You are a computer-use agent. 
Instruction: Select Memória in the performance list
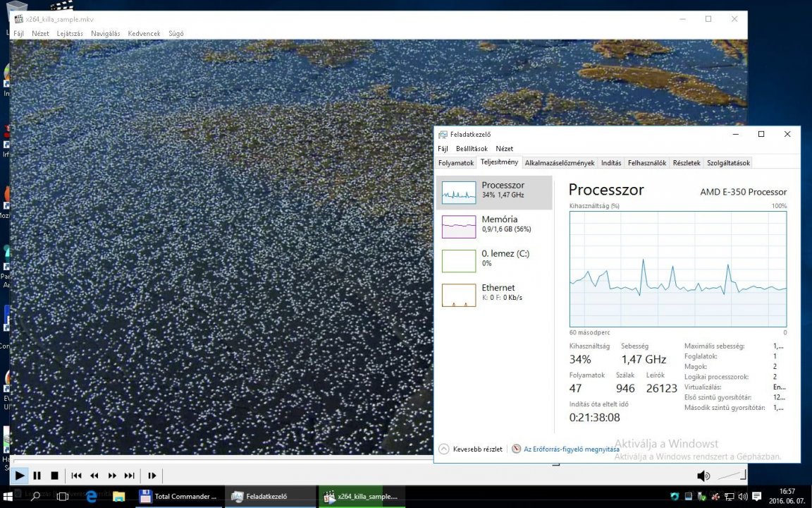click(x=495, y=226)
